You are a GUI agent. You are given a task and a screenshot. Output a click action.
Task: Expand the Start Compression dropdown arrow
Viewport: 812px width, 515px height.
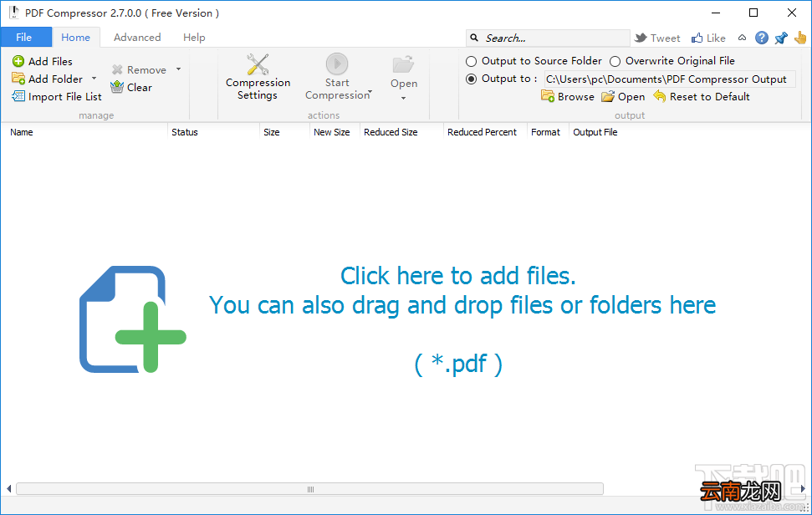pos(370,92)
